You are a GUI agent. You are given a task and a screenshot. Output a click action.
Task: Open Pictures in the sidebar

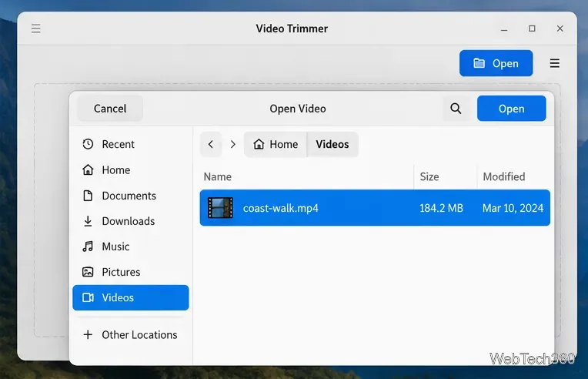click(131, 272)
